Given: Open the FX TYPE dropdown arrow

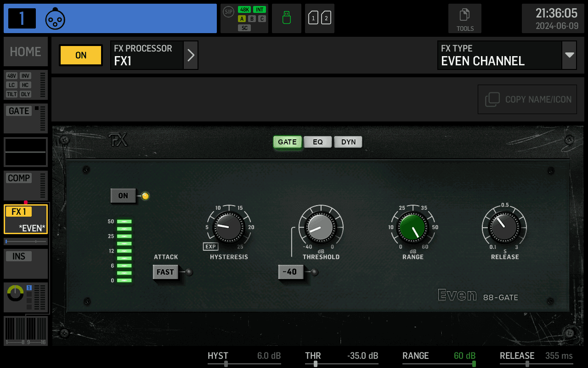Looking at the screenshot, I should 570,55.
